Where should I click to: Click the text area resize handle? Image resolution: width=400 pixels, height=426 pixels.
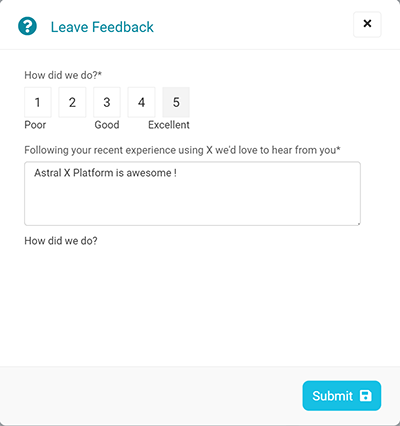pyautogui.click(x=358, y=223)
